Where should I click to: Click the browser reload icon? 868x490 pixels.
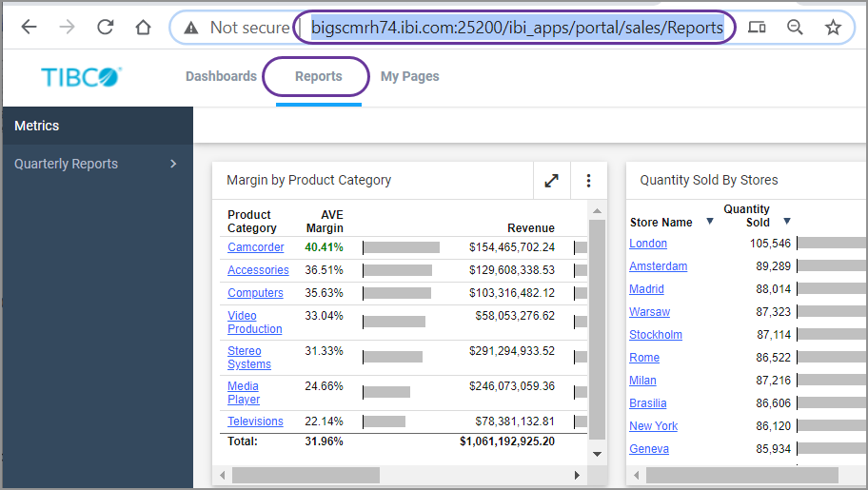tap(105, 28)
